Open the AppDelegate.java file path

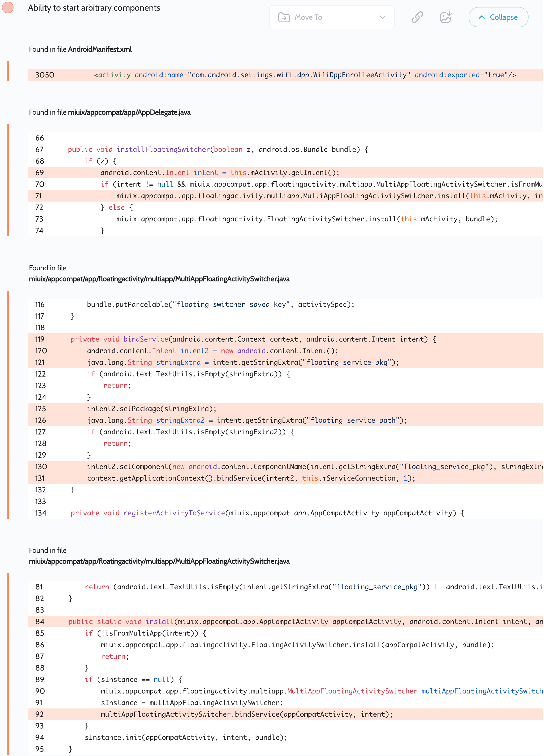[x=129, y=112]
